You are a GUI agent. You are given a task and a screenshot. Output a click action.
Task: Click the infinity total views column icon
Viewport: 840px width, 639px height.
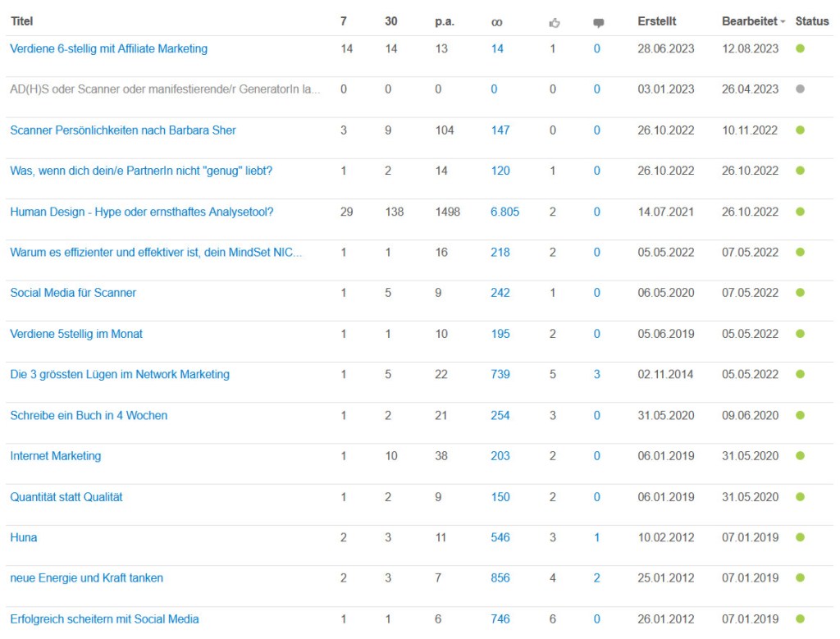click(496, 22)
